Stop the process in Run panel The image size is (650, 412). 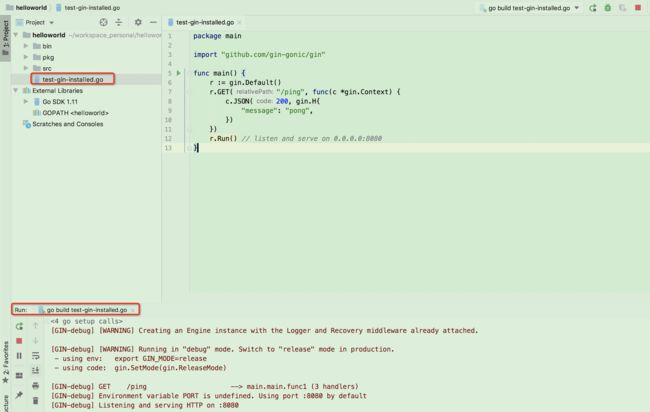tap(19, 341)
